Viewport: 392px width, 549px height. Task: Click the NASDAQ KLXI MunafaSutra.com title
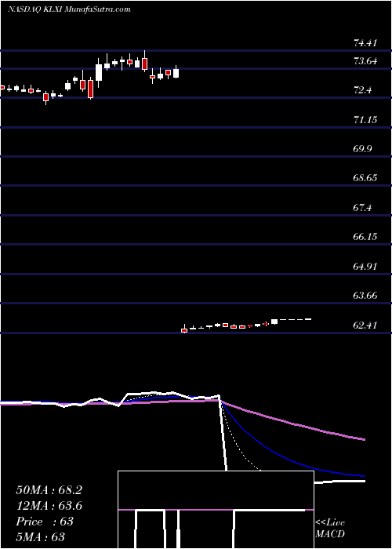(x=69, y=9)
